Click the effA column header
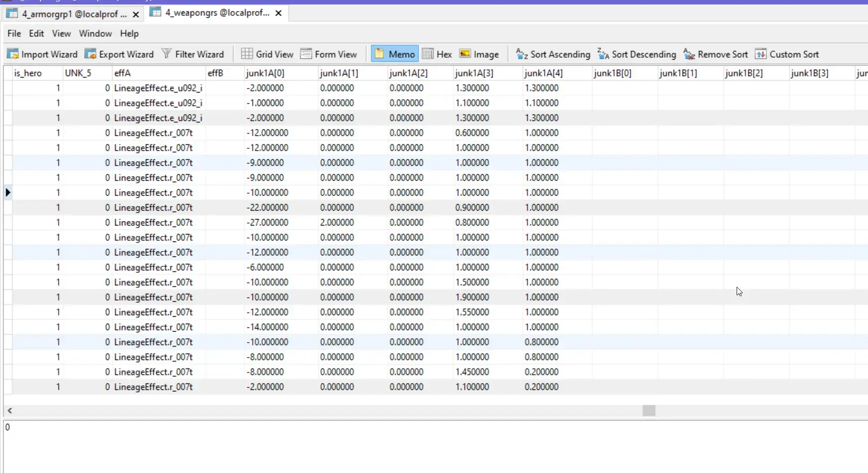The width and height of the screenshot is (868, 473). click(x=159, y=73)
